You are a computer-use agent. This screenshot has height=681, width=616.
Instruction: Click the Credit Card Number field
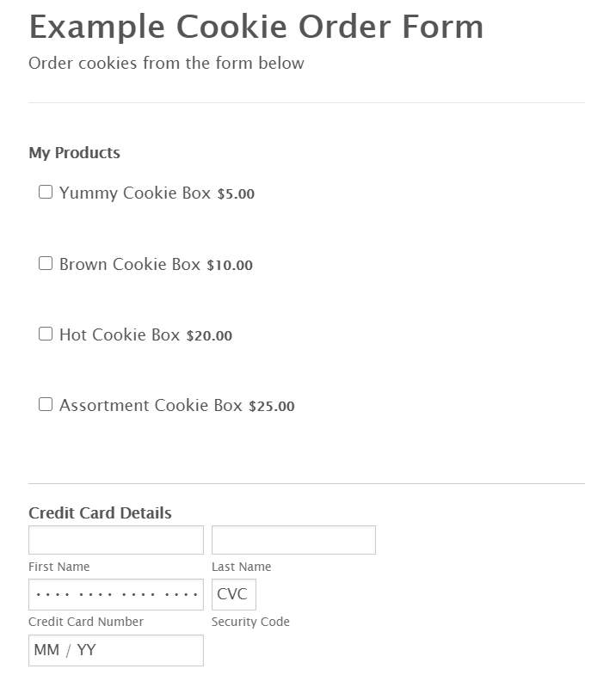pos(116,594)
